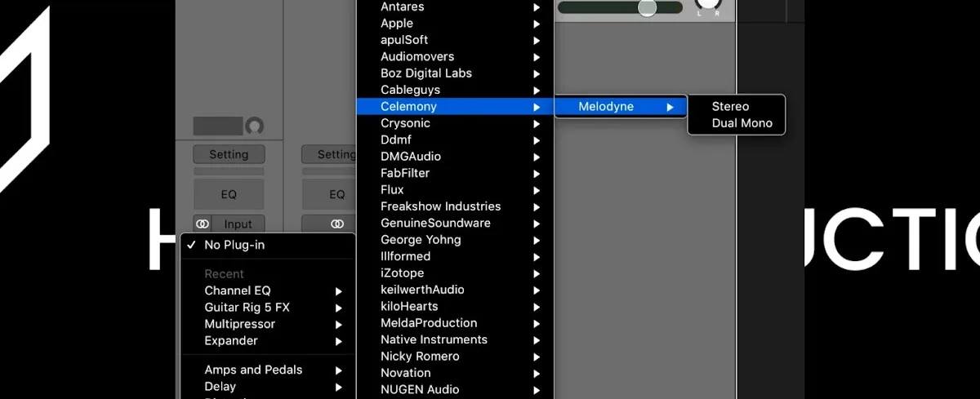
Task: Open recent Expander plug-in
Action: (268, 341)
